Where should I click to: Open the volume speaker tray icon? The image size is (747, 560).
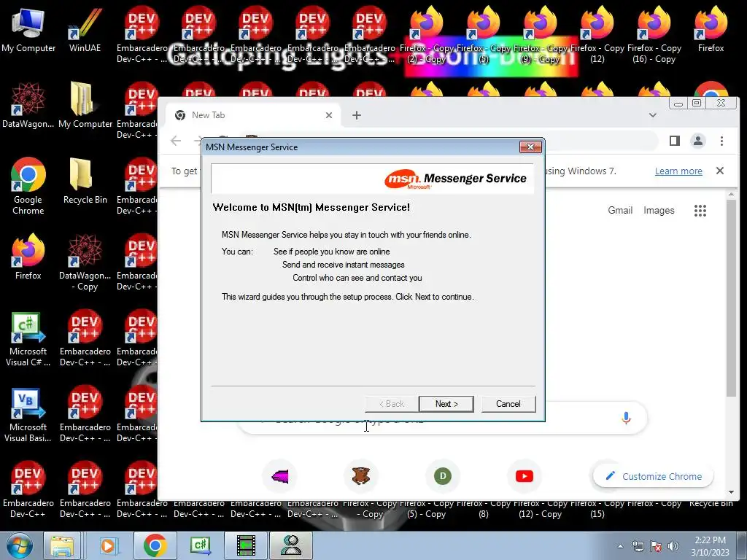click(673, 546)
